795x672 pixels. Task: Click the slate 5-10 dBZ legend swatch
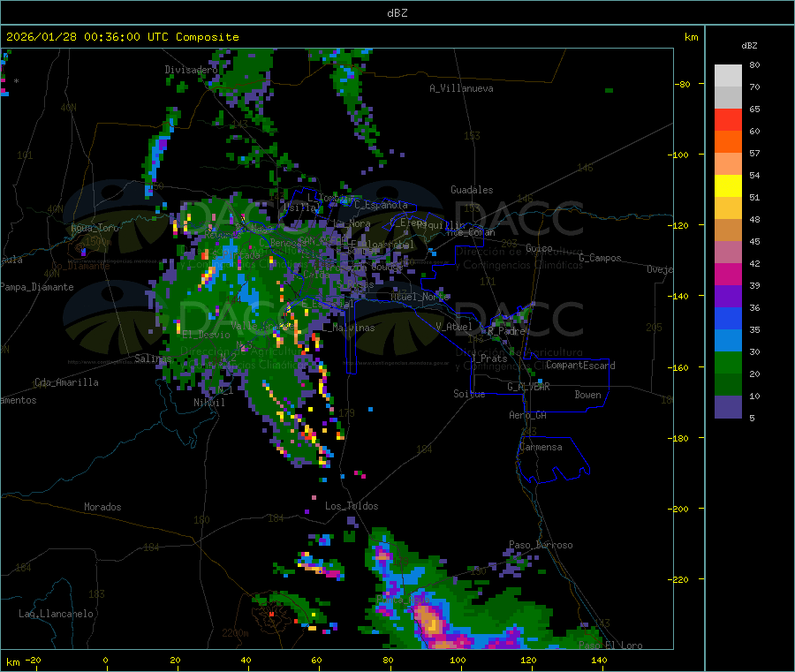point(728,407)
